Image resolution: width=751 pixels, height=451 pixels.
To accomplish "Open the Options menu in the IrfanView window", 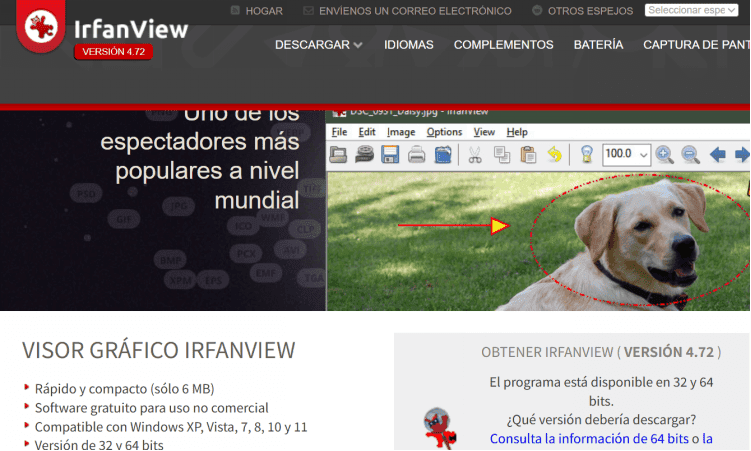I will click(x=444, y=132).
